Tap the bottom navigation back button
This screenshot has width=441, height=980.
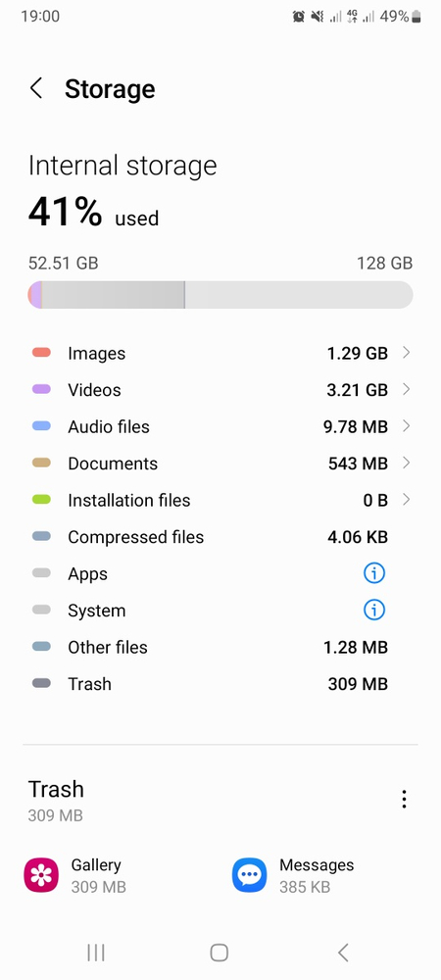click(342, 952)
